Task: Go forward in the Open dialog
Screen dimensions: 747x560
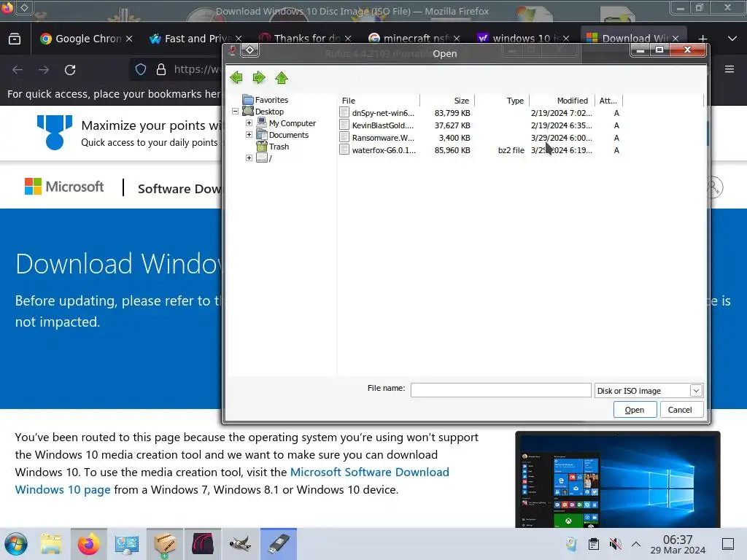Action: [x=259, y=77]
